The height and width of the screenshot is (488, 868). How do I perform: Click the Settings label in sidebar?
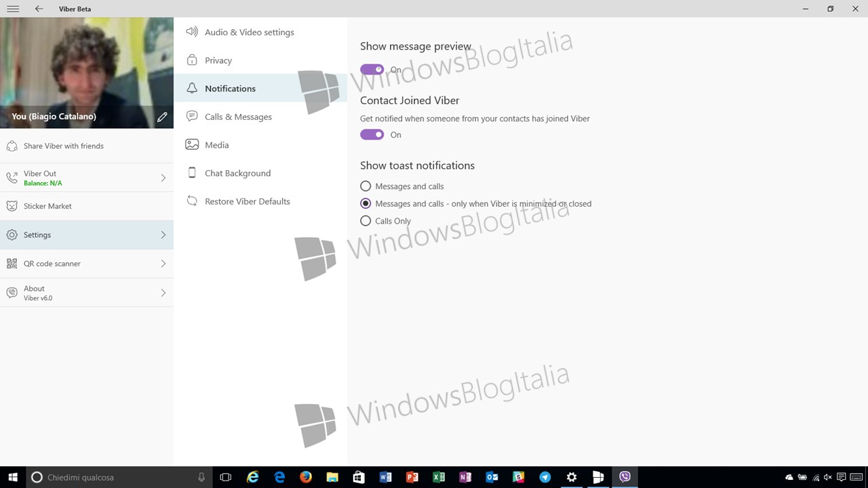(x=37, y=235)
